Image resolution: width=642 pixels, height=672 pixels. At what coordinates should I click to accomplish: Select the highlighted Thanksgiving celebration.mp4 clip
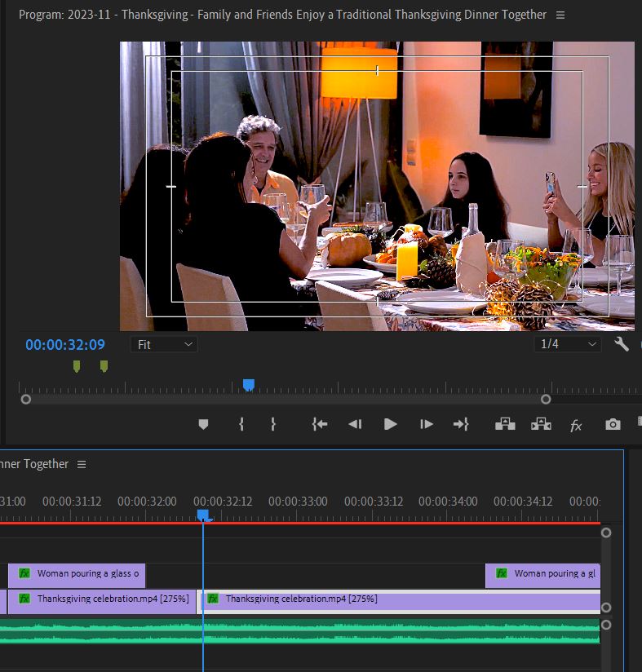click(399, 601)
